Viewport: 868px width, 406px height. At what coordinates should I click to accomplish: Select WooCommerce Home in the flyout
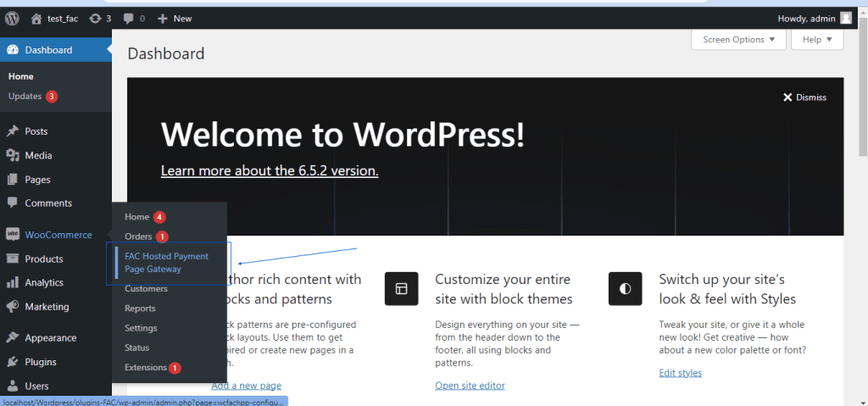click(x=145, y=217)
